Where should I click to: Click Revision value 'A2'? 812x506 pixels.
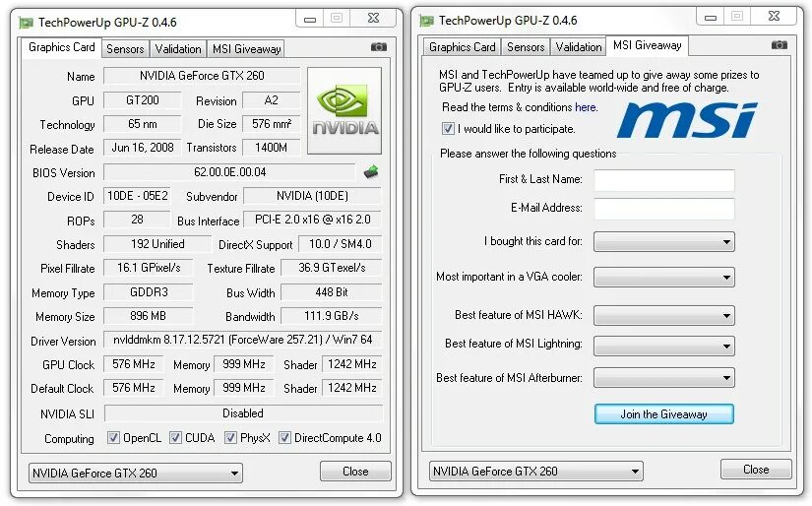[x=272, y=100]
